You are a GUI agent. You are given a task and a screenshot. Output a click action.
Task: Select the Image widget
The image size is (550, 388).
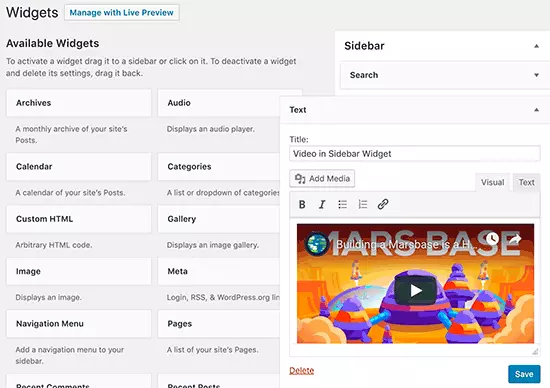click(x=79, y=272)
